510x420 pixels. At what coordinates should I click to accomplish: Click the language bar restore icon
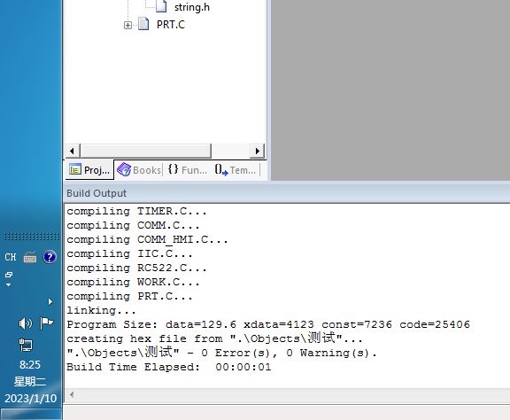9,275
